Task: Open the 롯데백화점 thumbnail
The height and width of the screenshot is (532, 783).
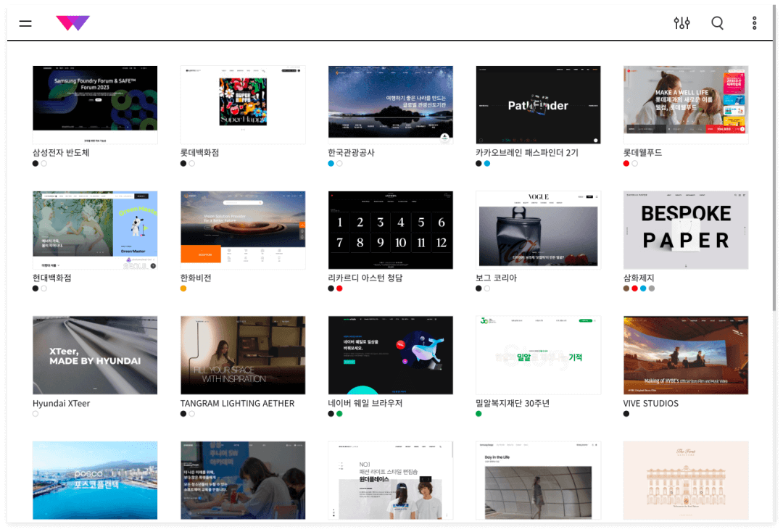Action: (243, 105)
